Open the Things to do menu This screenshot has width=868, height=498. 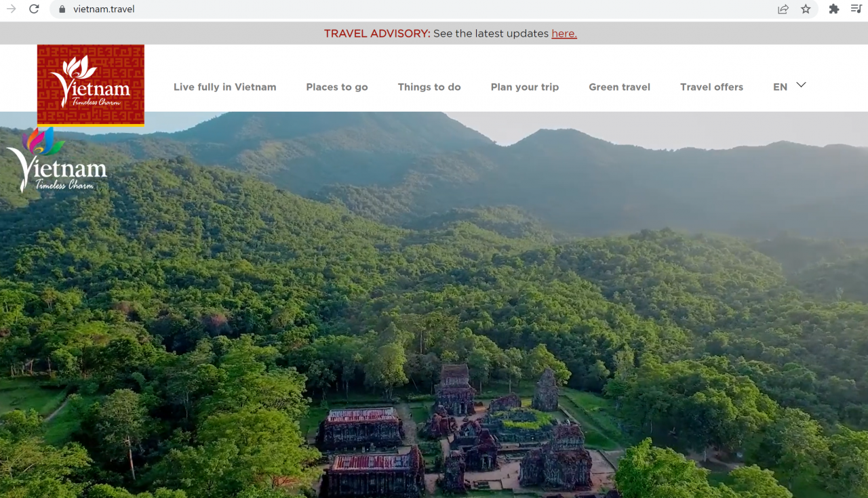(429, 87)
